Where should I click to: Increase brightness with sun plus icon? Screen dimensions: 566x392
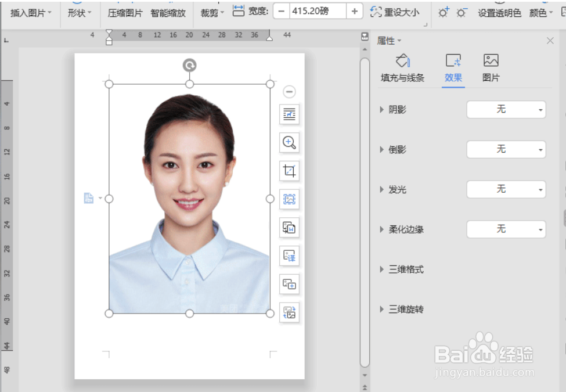pyautogui.click(x=444, y=13)
